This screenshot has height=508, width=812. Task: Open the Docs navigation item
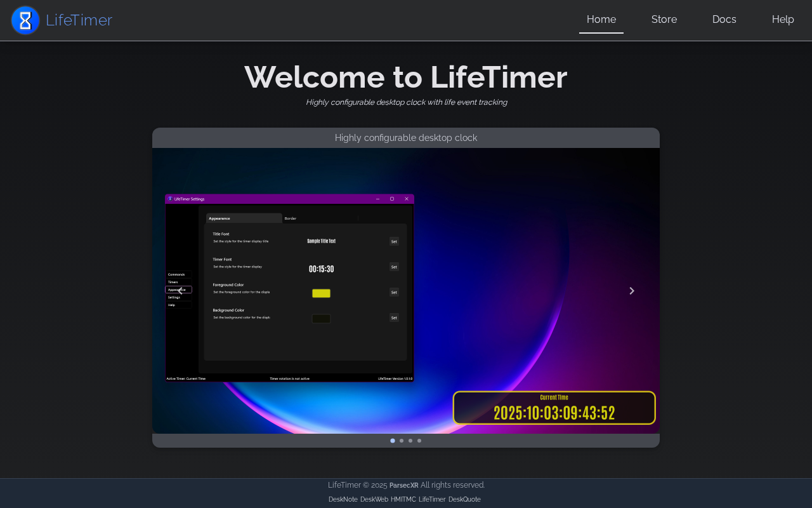pos(724,20)
